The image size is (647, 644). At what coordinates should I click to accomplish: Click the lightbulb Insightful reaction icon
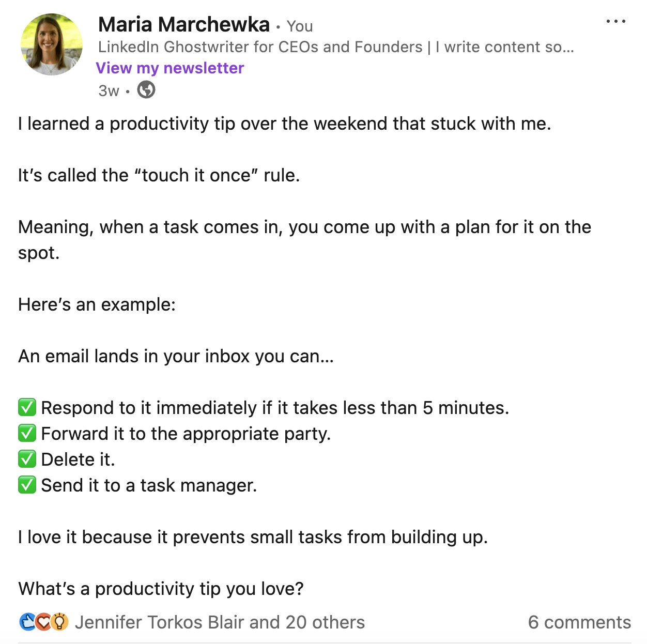(60, 622)
